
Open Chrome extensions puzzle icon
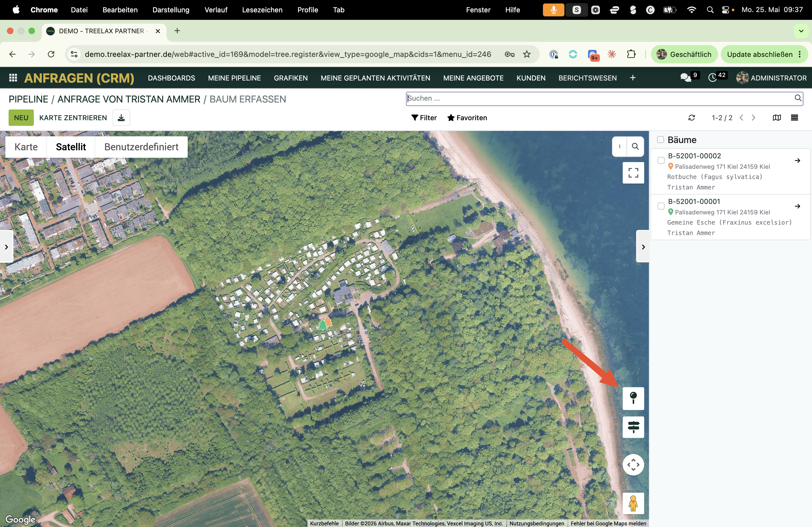[x=631, y=54]
